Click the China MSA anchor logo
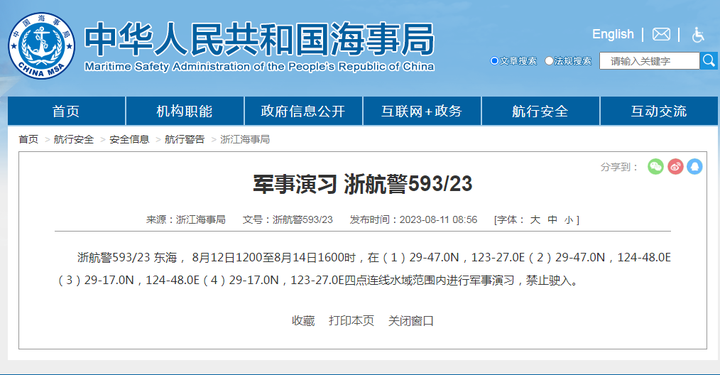Image resolution: width=720 pixels, height=375 pixels. pyautogui.click(x=41, y=45)
